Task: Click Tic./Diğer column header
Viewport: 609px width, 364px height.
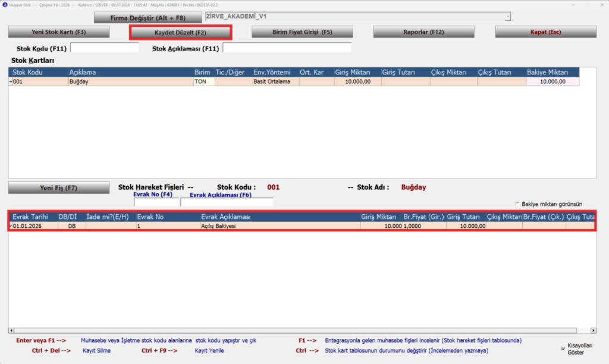Action: coord(233,72)
